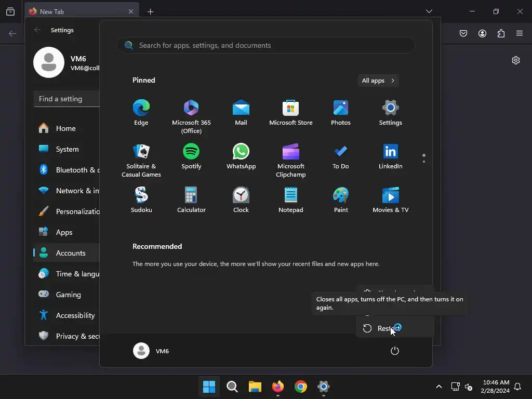Image resolution: width=532 pixels, height=399 pixels.
Task: Switch to Settings on the taskbar
Action: (x=324, y=387)
